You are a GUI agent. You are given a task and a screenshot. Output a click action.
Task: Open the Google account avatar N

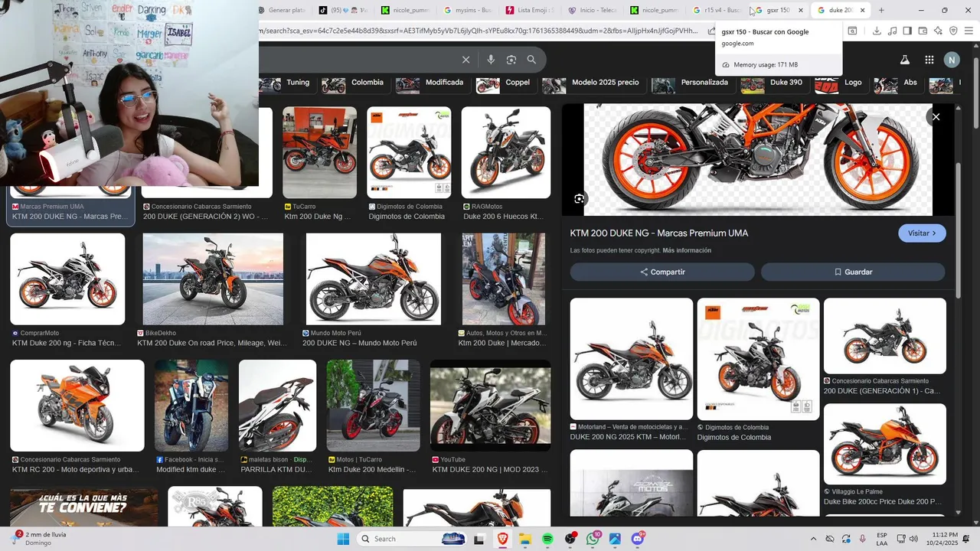(952, 60)
